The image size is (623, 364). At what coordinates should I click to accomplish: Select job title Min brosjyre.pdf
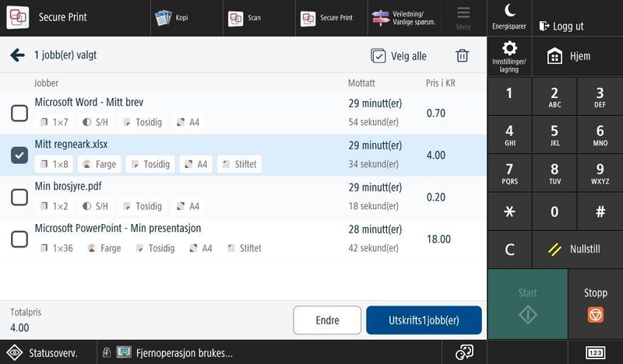pos(68,186)
